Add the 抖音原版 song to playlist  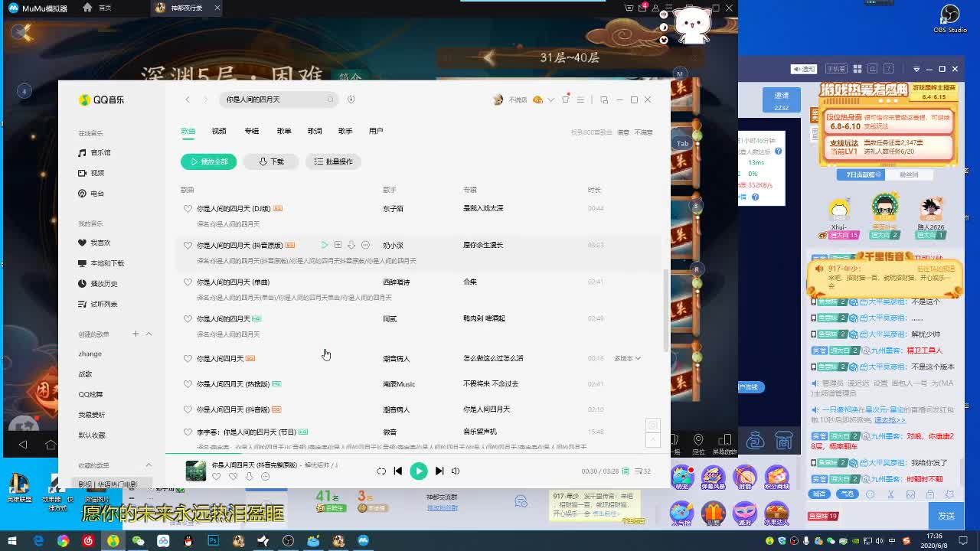click(x=338, y=245)
